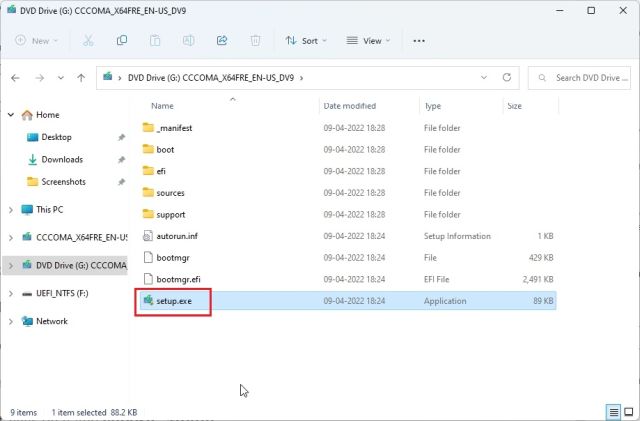Select Screenshots in navigation pane
640x421 pixels.
click(x=63, y=182)
